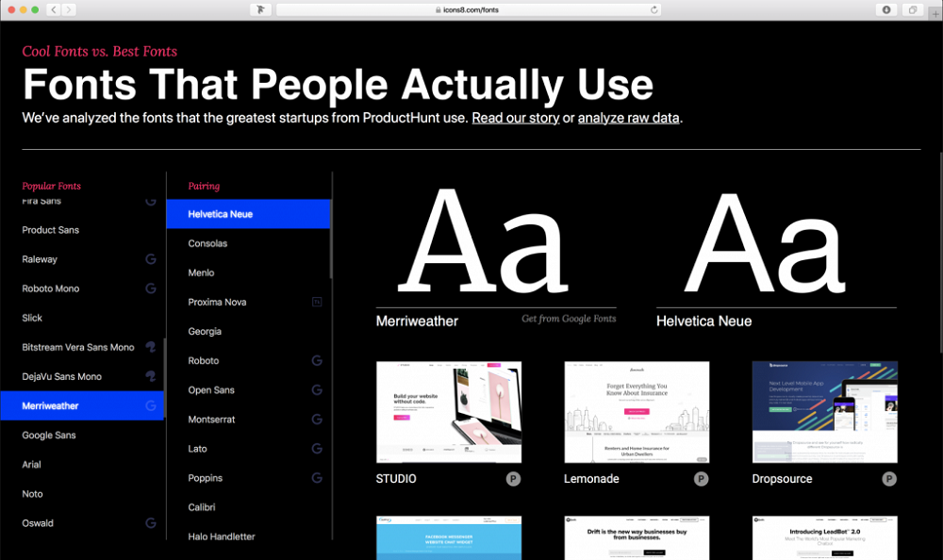Select Helvetica Neue in the Pairing list
The height and width of the screenshot is (560, 943).
click(248, 214)
